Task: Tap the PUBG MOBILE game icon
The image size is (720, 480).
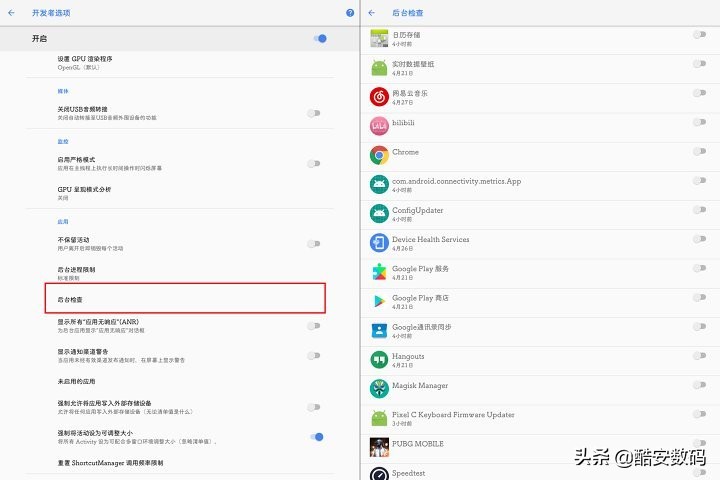Action: pos(379,447)
